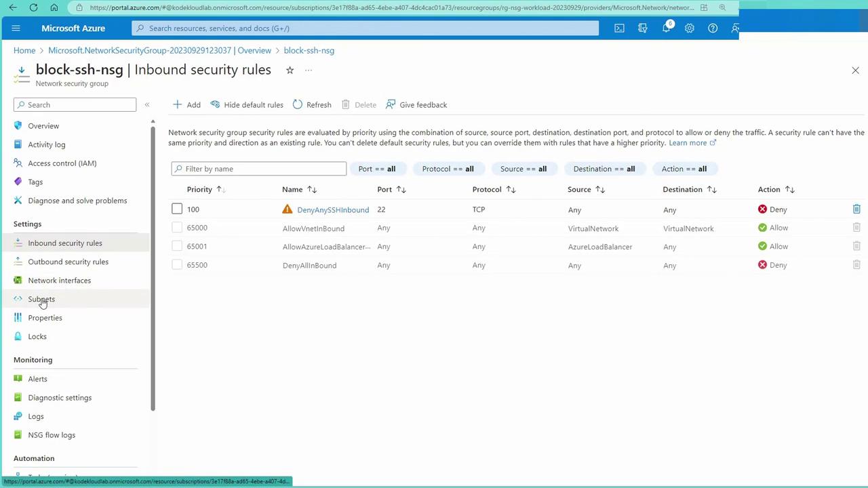The height and width of the screenshot is (488, 868).
Task: Open the notifications bell icon
Action: point(666,28)
